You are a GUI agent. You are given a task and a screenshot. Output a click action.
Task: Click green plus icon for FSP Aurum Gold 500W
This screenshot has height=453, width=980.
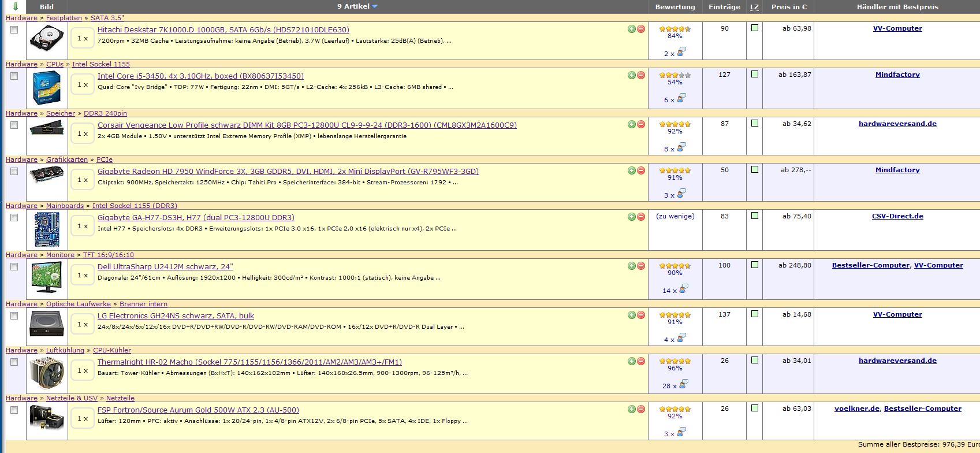632,409
